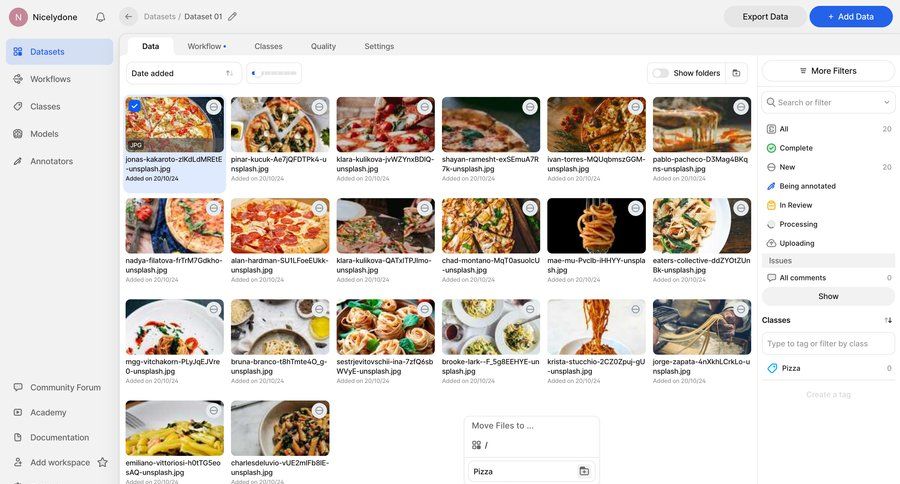900x484 pixels.
Task: Click status icon on pablo-pacheco image
Action: [741, 107]
